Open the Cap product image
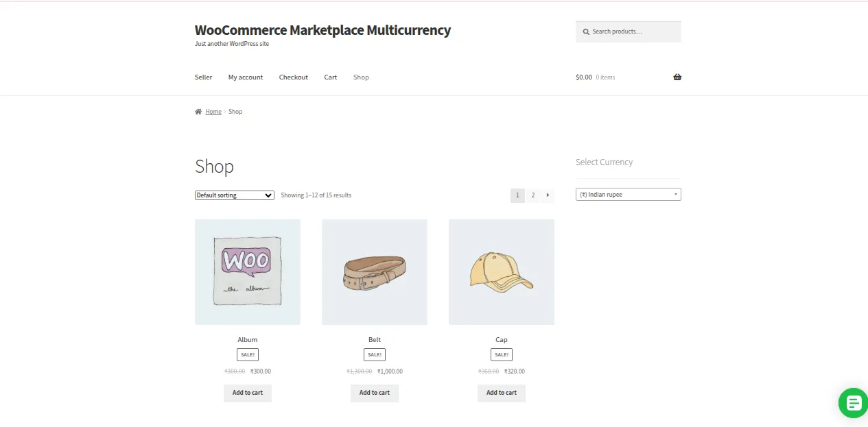Screen dimensions: 868x427 point(502,272)
